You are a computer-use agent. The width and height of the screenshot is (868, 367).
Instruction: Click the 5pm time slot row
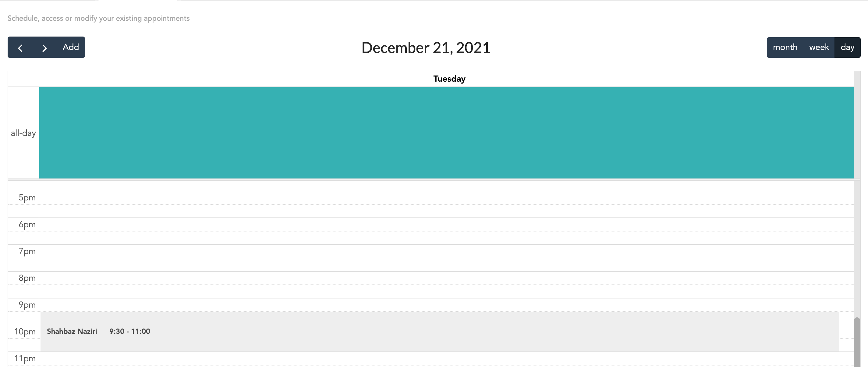(x=446, y=198)
